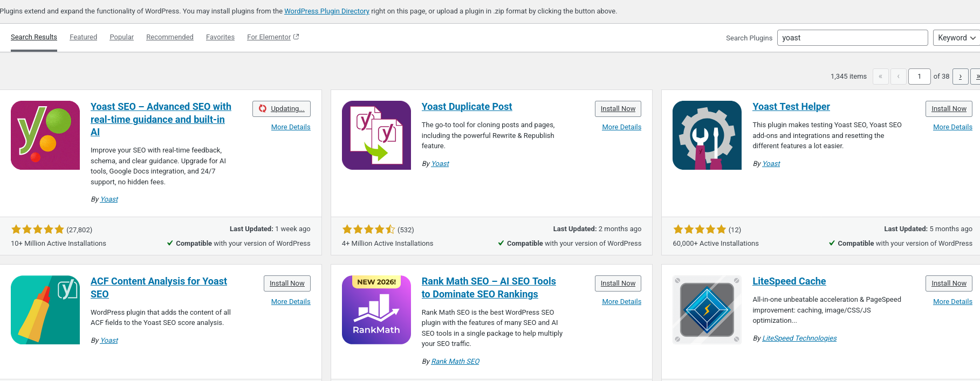Screen dimensions: 980x381
Task: Click the spinning update icon in Updating button
Action: click(263, 108)
